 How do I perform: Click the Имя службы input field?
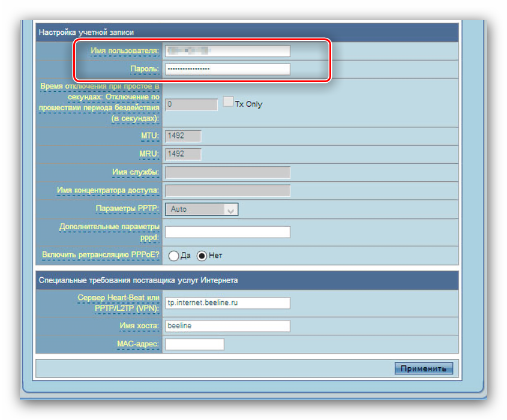tap(227, 173)
